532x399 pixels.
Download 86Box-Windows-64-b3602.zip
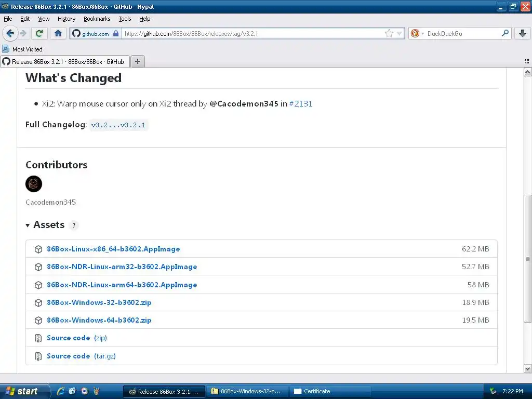(x=99, y=320)
